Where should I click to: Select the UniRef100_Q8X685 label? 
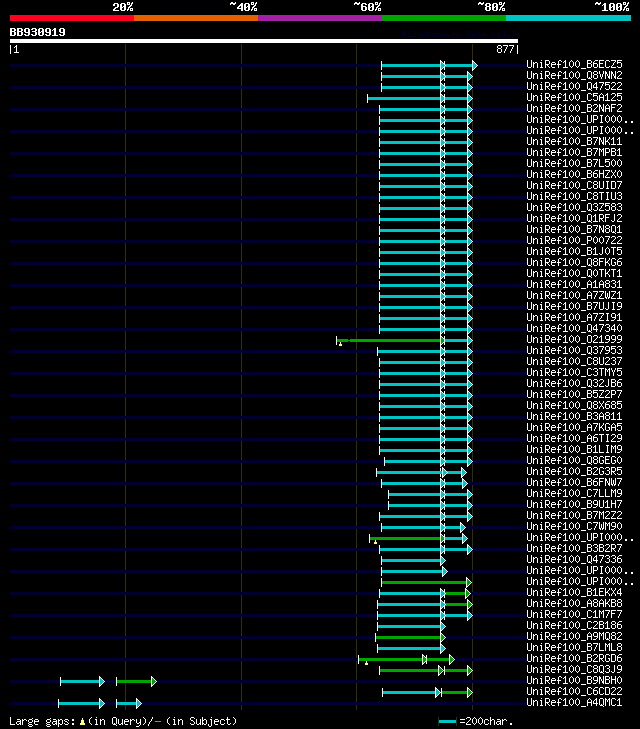pos(574,405)
